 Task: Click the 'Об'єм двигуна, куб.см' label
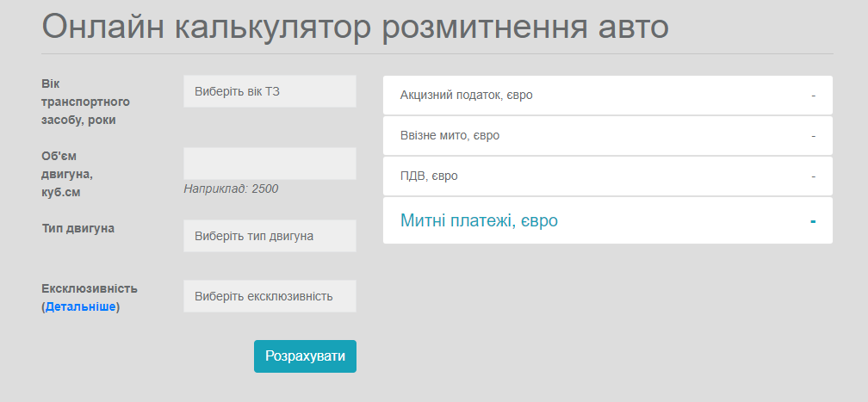[x=68, y=174]
